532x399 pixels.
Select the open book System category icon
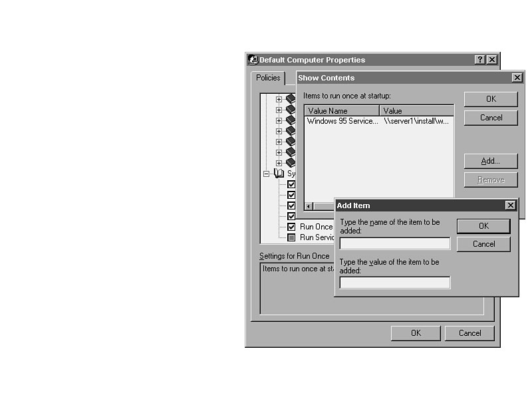tap(279, 174)
